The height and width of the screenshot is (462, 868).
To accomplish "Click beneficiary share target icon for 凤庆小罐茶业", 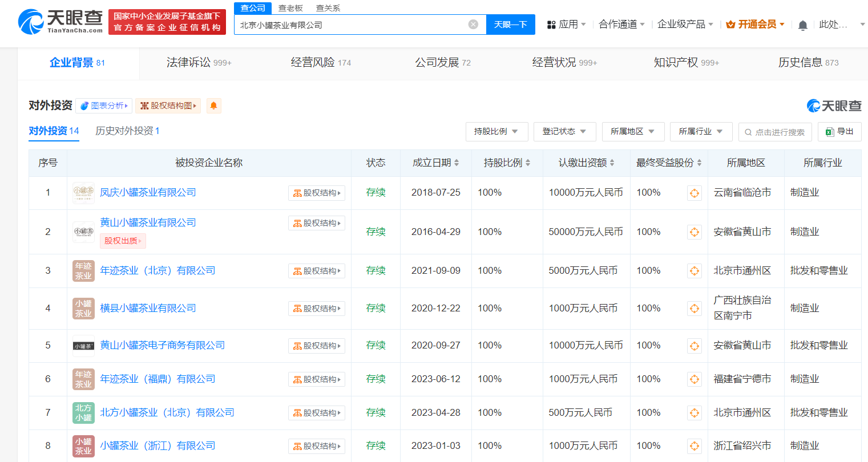I will 694,193.
